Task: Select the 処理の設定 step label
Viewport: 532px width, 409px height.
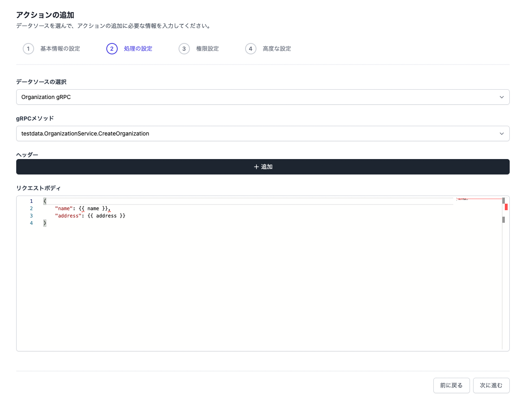Action: 138,49
